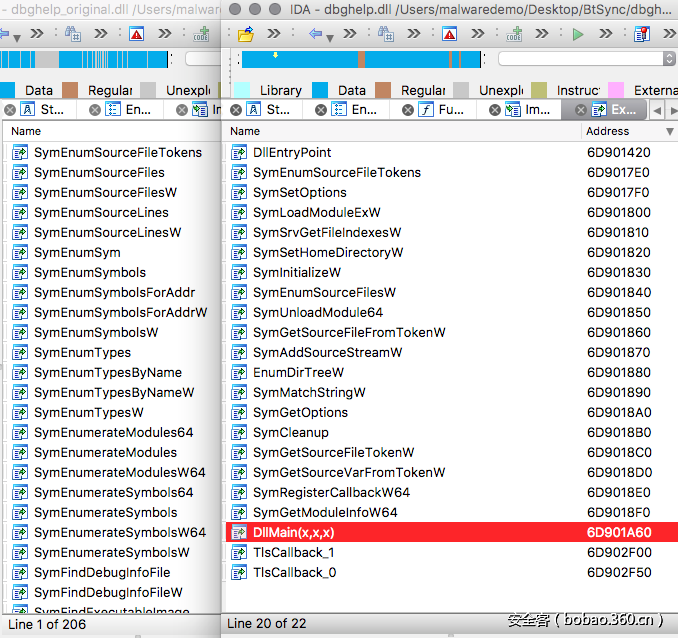Viewport: 678px width, 638px height.
Task: Click back arrow in dbghelp.dll window toolbar
Action: [317, 33]
